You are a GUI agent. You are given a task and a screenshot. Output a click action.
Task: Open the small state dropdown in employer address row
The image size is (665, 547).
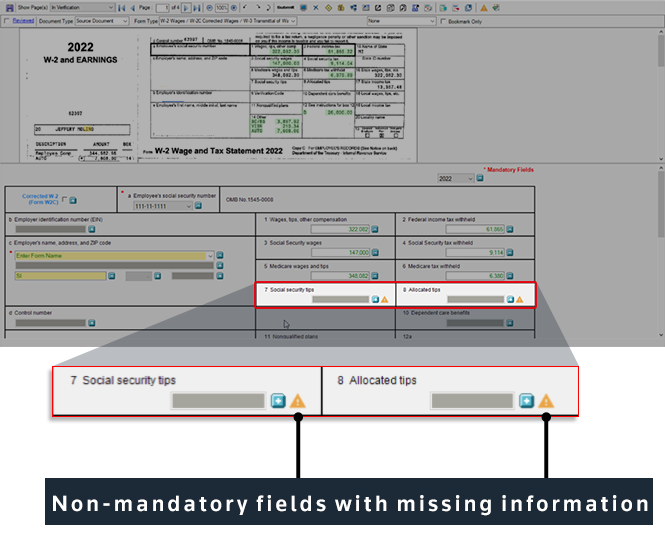coord(138,276)
